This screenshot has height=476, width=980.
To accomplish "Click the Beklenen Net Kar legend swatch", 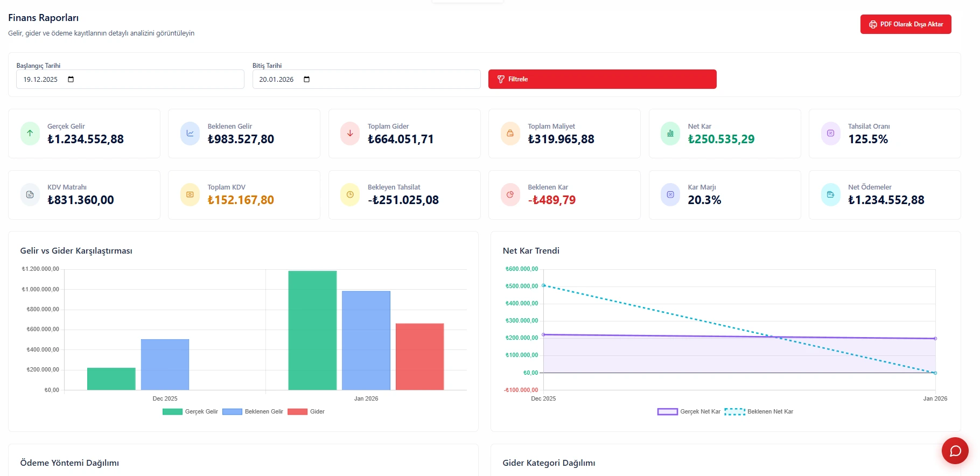I will [x=734, y=412].
